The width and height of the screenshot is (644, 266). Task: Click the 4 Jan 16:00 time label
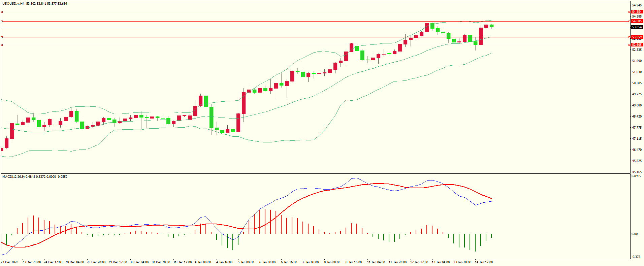pyautogui.click(x=224, y=262)
